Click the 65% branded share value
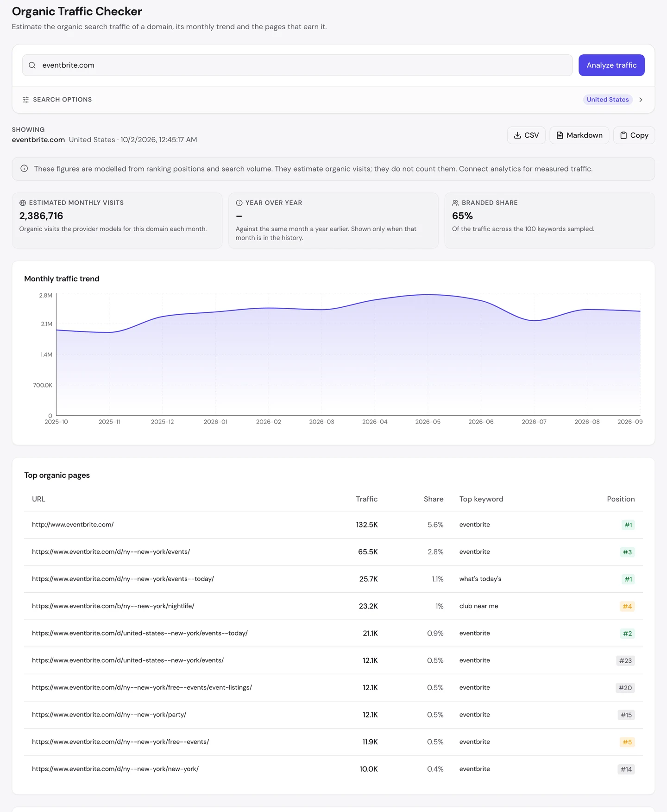The image size is (667, 812). (x=462, y=216)
